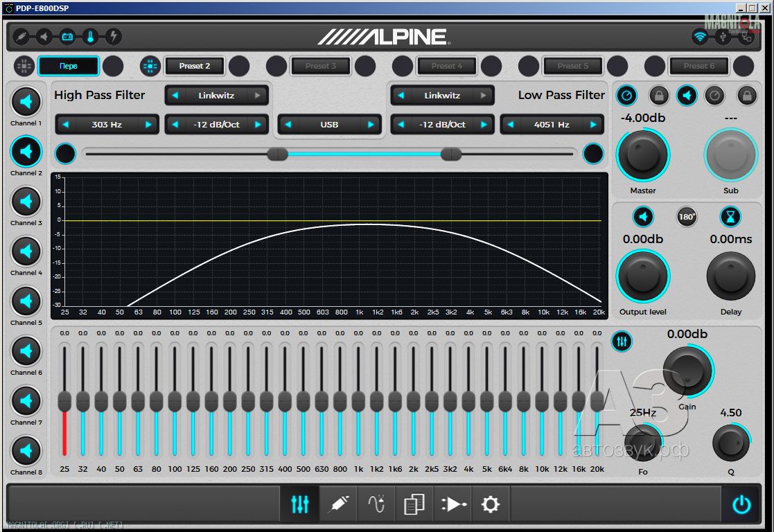Toggle the Master volume lock icon

click(x=658, y=96)
